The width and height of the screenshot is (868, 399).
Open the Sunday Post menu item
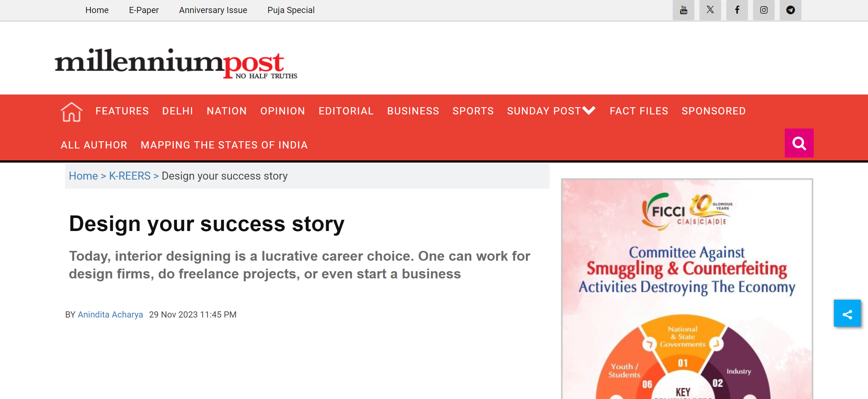click(544, 111)
